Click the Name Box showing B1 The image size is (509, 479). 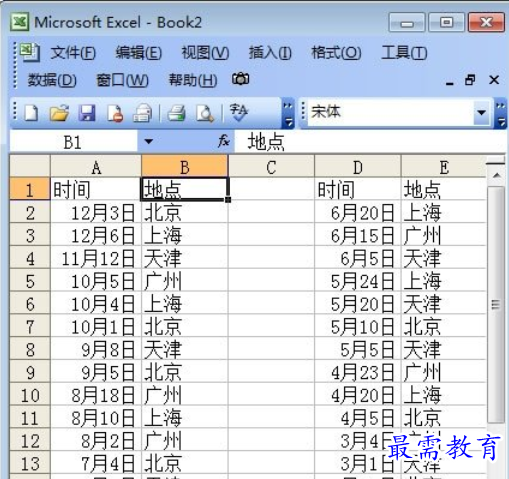pyautogui.click(x=73, y=142)
